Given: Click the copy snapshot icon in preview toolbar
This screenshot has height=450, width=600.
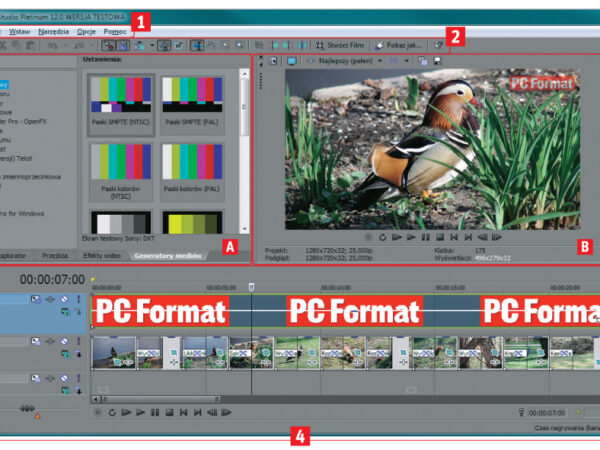Looking at the screenshot, I should point(424,62).
